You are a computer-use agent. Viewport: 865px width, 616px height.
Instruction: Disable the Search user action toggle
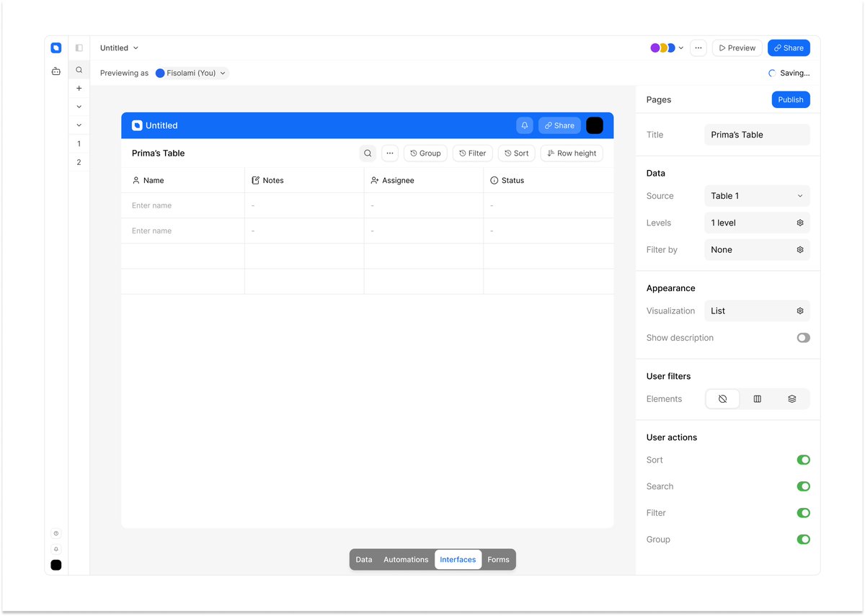pyautogui.click(x=803, y=487)
